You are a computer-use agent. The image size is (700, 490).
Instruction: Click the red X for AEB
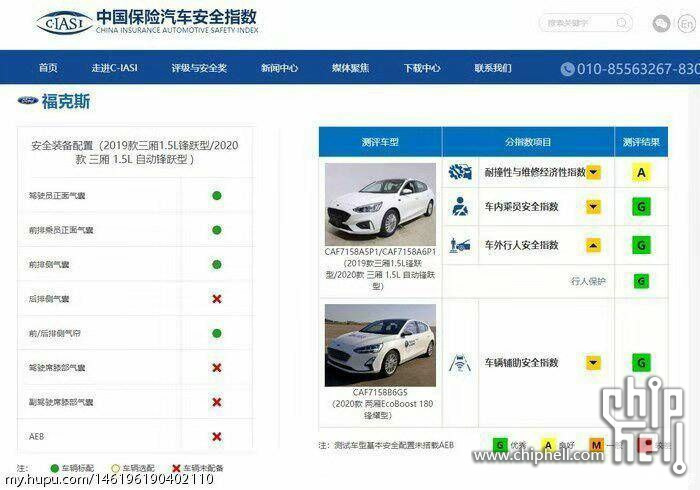(217, 436)
